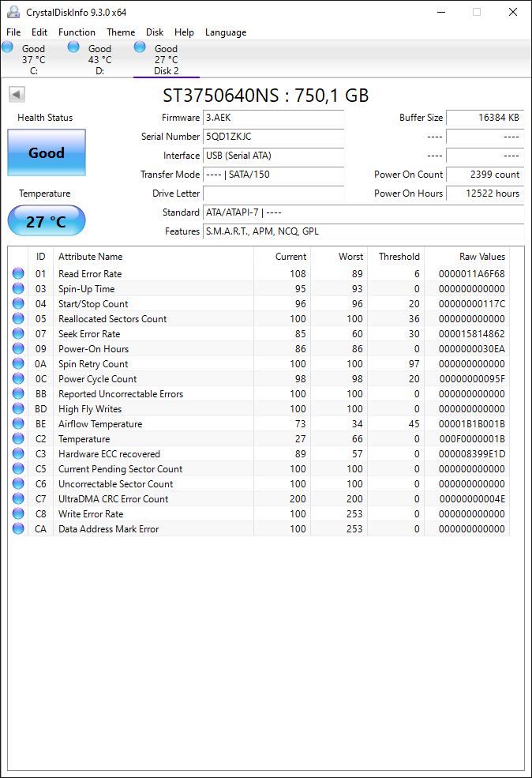532x778 pixels.
Task: Select the Disk 2 tab
Action: (166, 59)
